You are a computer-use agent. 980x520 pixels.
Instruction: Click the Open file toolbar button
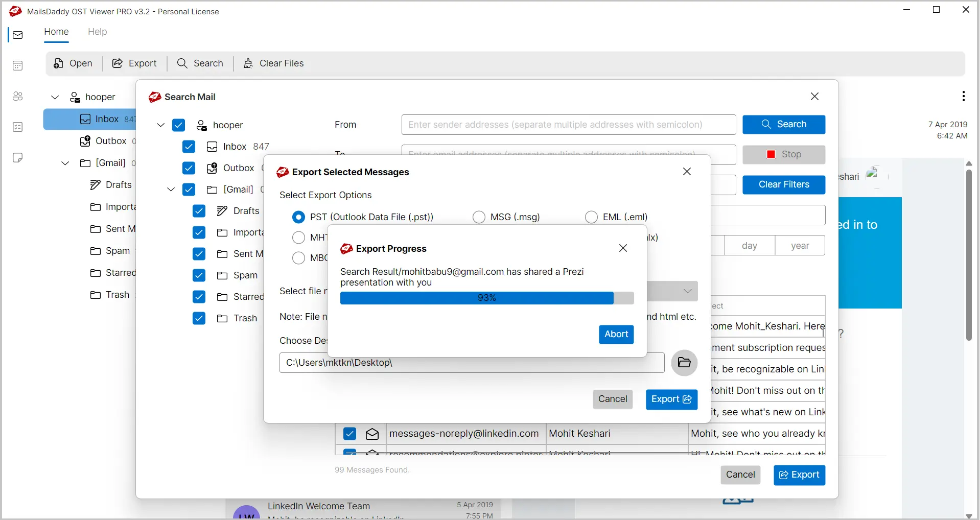pyautogui.click(x=73, y=63)
